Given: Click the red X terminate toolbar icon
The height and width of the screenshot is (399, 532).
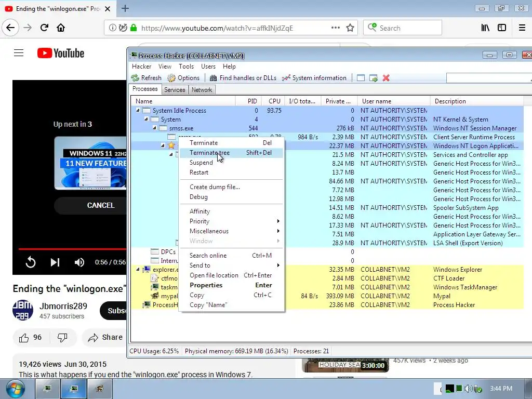Looking at the screenshot, I should point(386,78).
